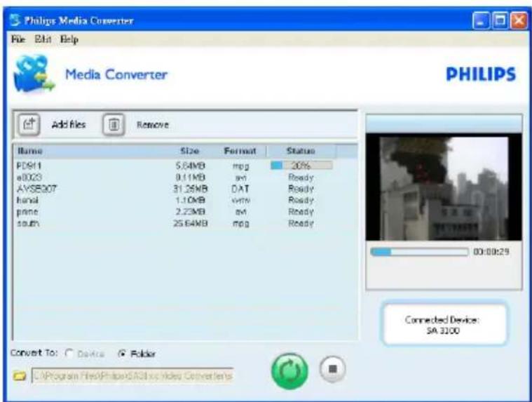Click the 00:00:29 time display
Screen dimensions: 532x402
(491, 252)
